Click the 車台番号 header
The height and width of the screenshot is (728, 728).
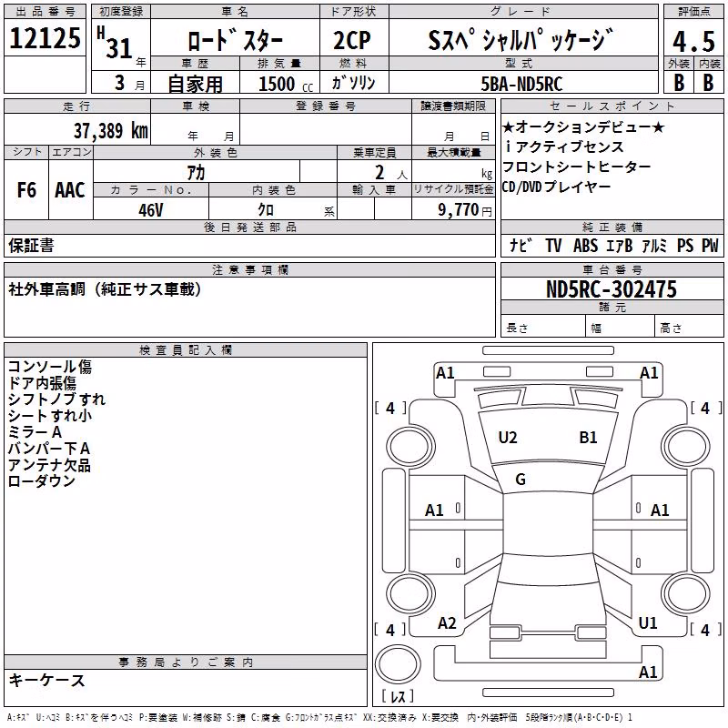coord(612,269)
